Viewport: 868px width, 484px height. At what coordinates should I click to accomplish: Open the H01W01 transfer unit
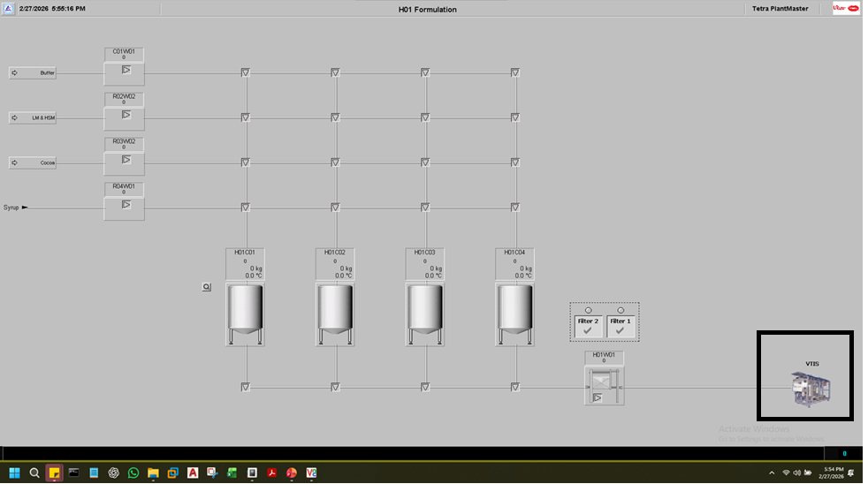604,386
